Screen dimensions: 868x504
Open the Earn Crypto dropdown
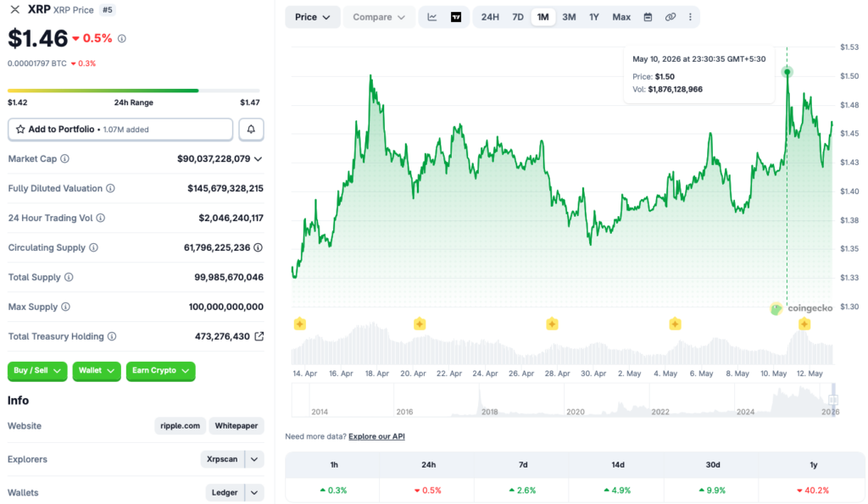click(160, 371)
